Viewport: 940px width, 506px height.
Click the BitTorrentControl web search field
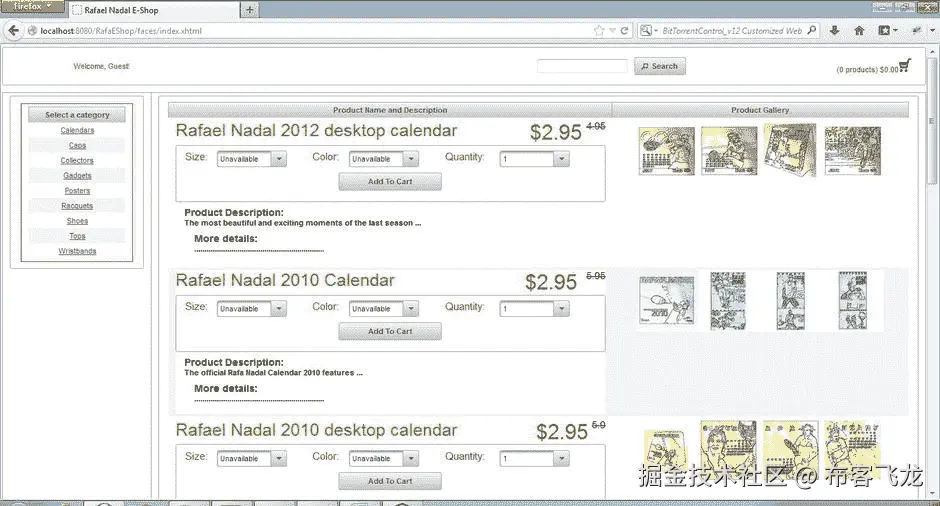733,31
